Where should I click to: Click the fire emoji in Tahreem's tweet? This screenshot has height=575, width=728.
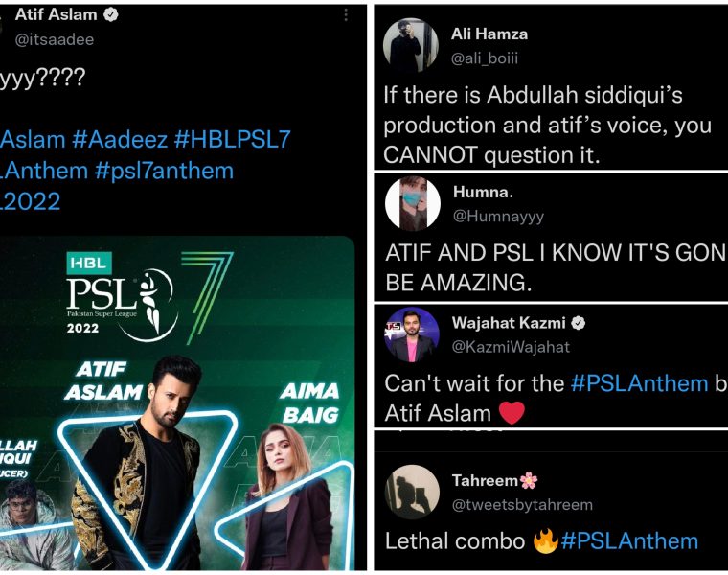pos(546,541)
